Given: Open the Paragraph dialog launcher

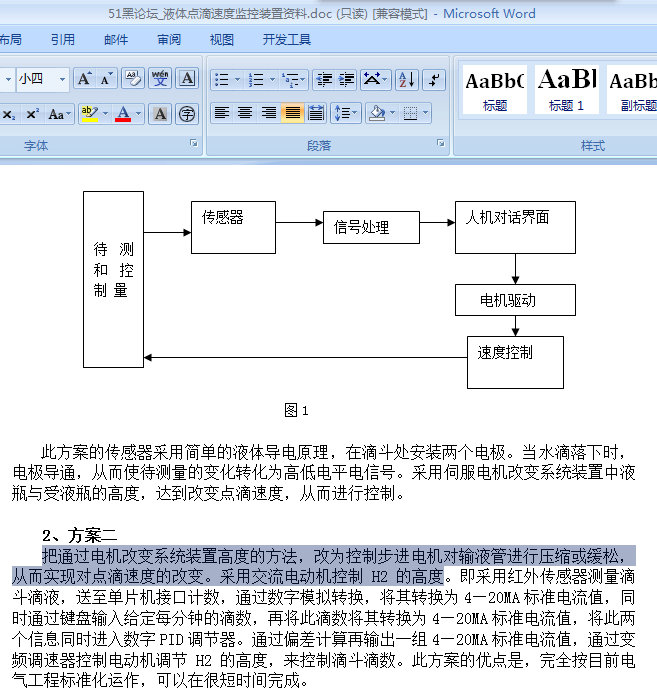Looking at the screenshot, I should [x=441, y=143].
